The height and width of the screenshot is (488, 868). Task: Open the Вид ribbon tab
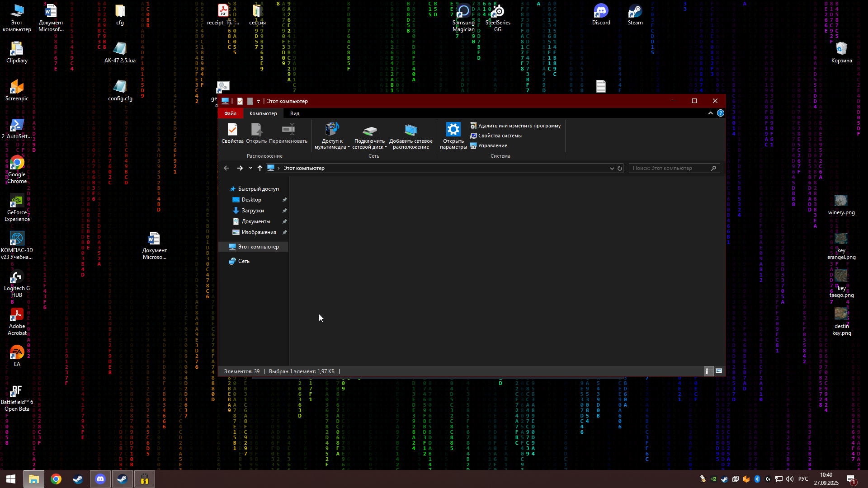tap(295, 113)
